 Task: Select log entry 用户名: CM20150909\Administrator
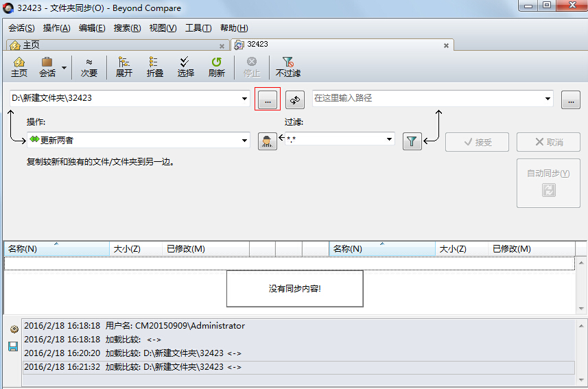[x=298, y=326]
